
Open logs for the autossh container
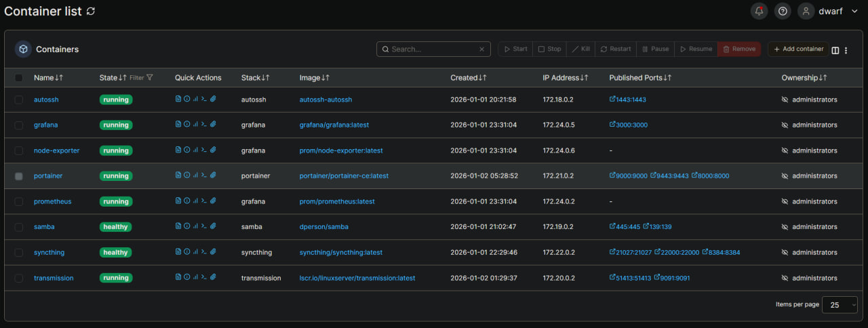pyautogui.click(x=178, y=100)
